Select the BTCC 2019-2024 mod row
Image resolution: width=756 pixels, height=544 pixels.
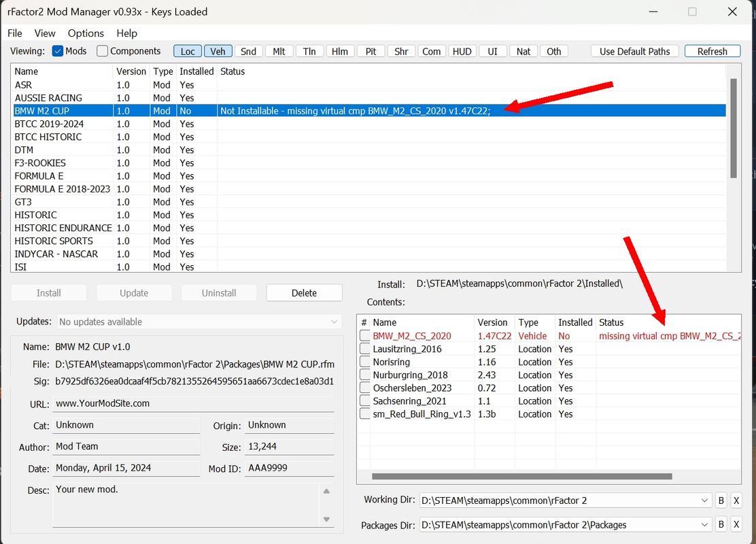[369, 124]
